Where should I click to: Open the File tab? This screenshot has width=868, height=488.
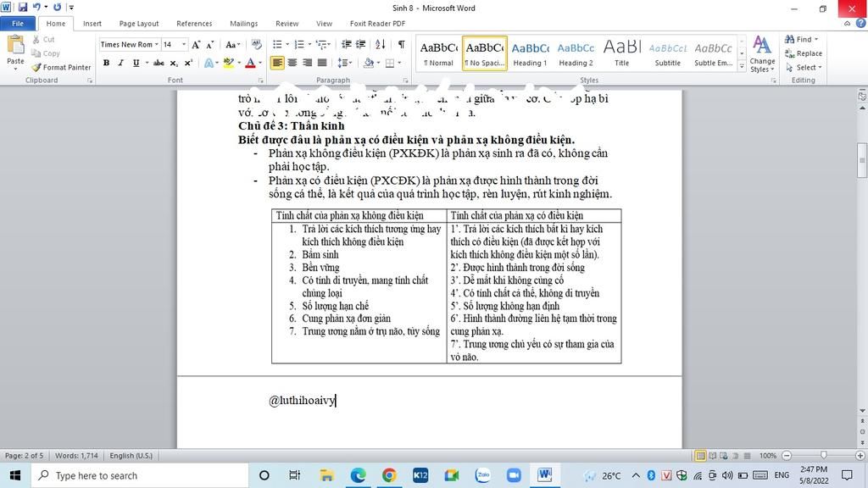(18, 23)
